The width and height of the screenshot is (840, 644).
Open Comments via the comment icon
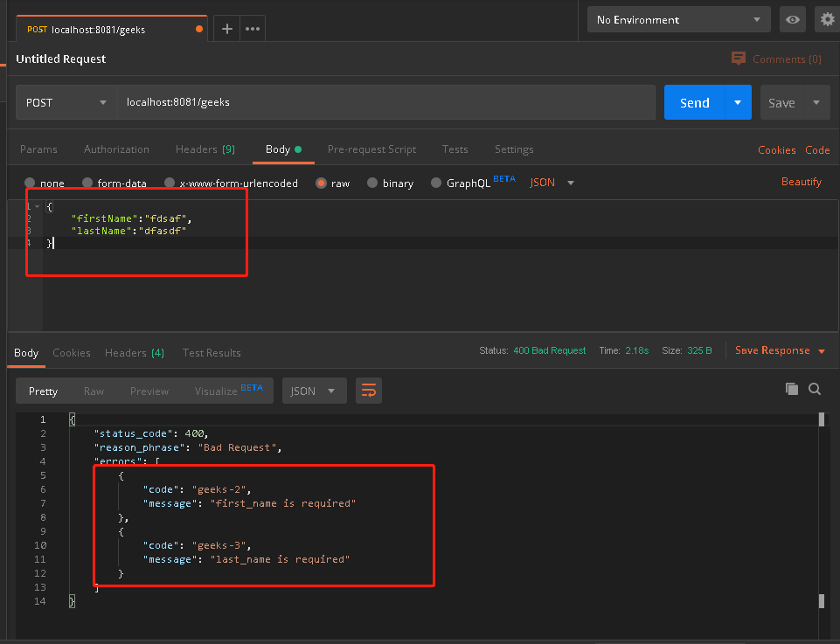tap(739, 59)
